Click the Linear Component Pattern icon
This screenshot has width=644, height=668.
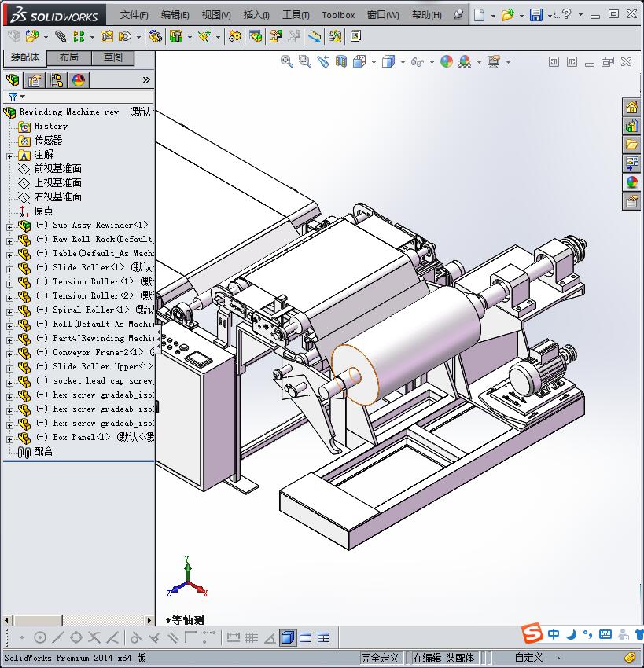coord(79,37)
